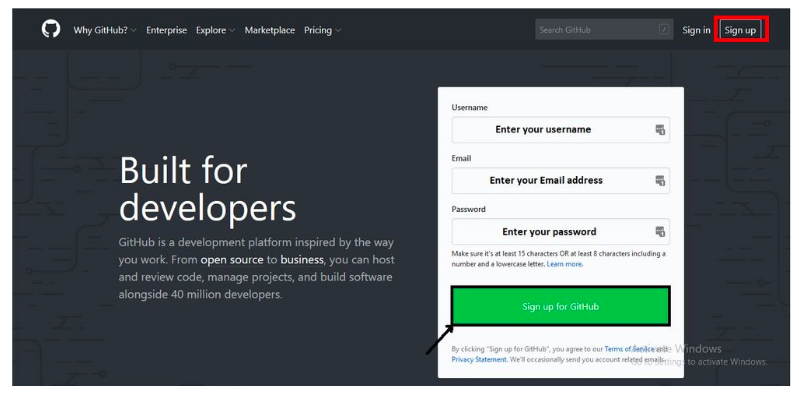Follow the business link
Viewport: 799px width, 396px height.
click(x=302, y=260)
